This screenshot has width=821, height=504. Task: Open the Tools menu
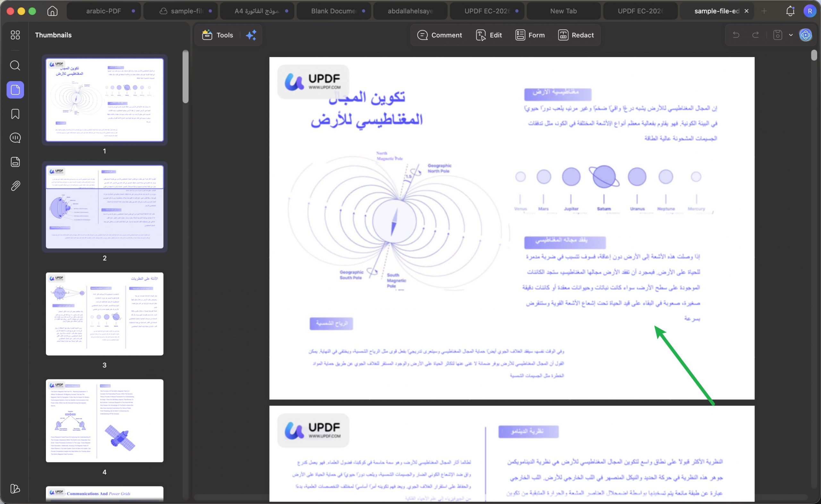[x=217, y=35]
